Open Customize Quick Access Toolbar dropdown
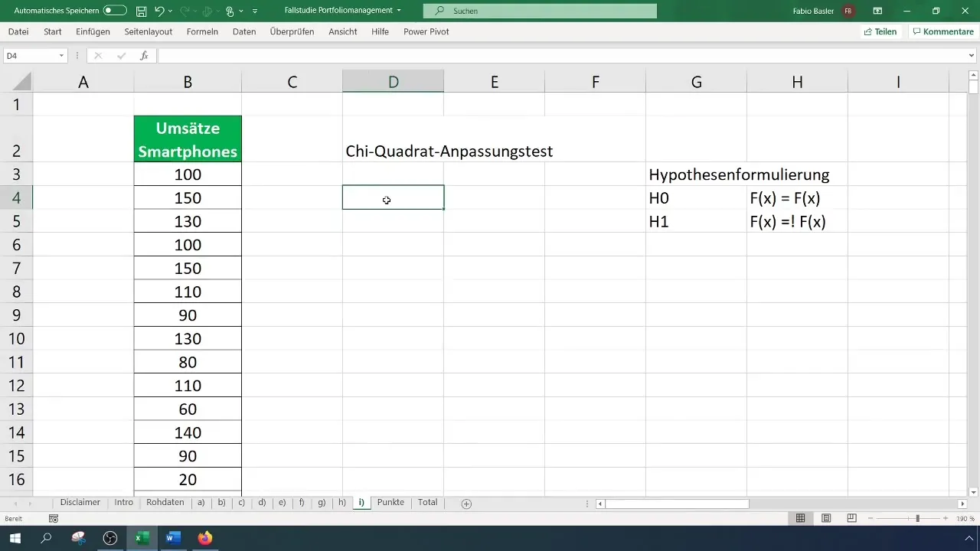Image resolution: width=980 pixels, height=551 pixels. pyautogui.click(x=255, y=11)
